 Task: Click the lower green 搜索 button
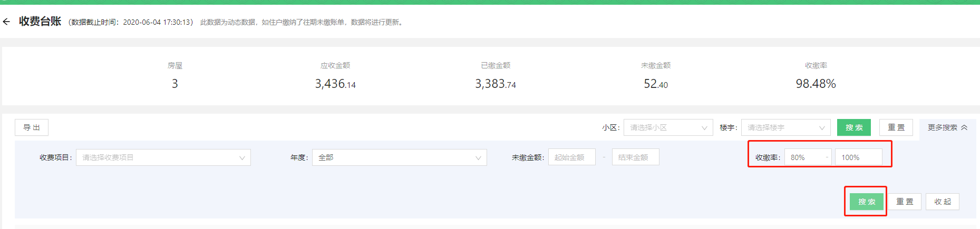[867, 202]
